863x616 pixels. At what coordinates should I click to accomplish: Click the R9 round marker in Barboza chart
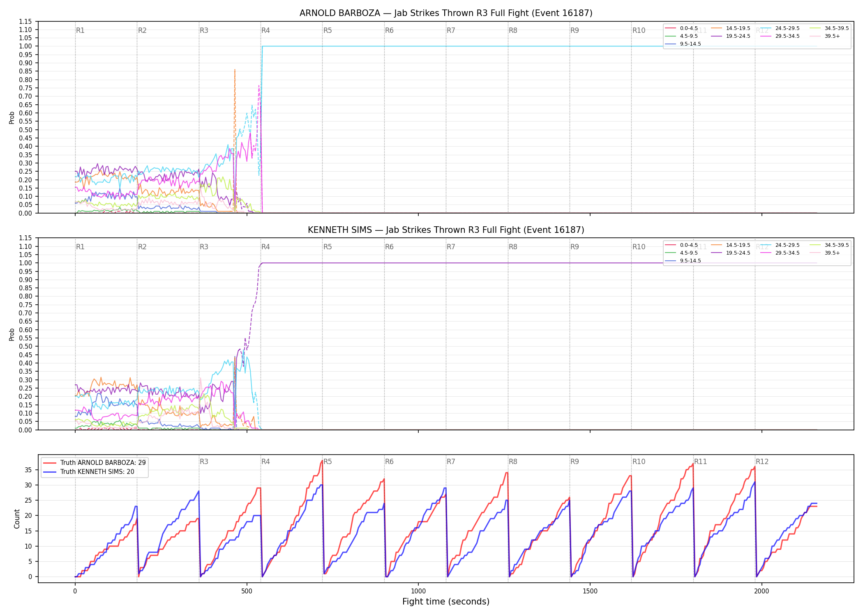click(575, 30)
